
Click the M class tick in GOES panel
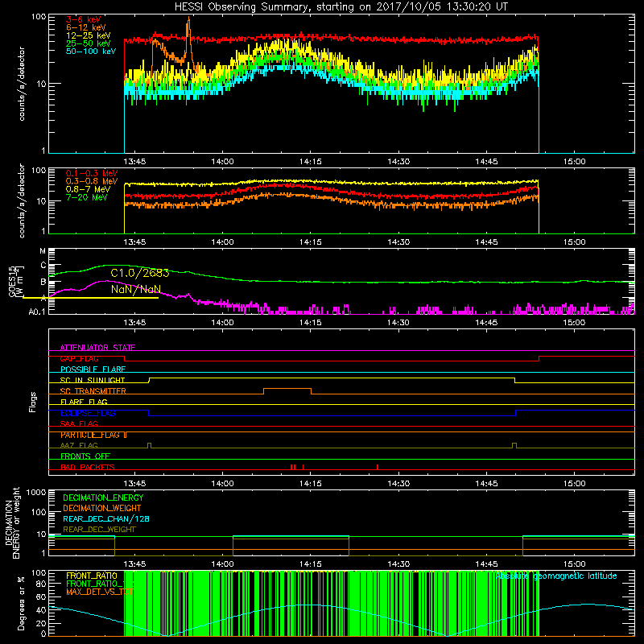pos(43,250)
